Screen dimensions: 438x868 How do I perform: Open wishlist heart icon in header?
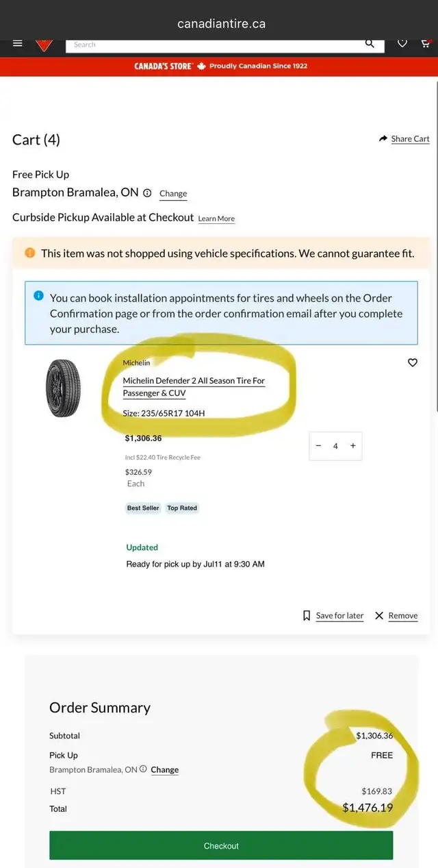tap(402, 43)
